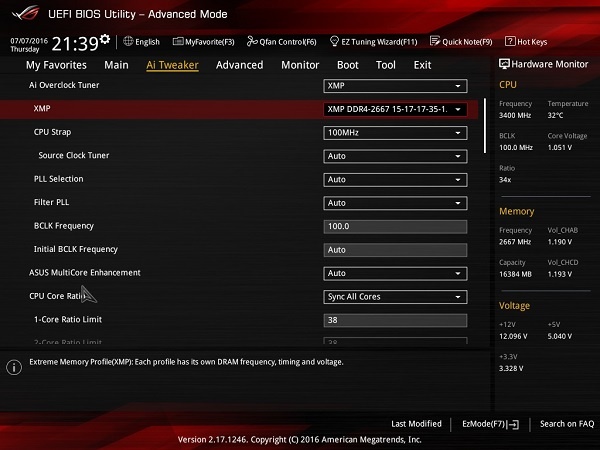
Task: Click the 12.096 V voltage reading
Action: coord(513,336)
